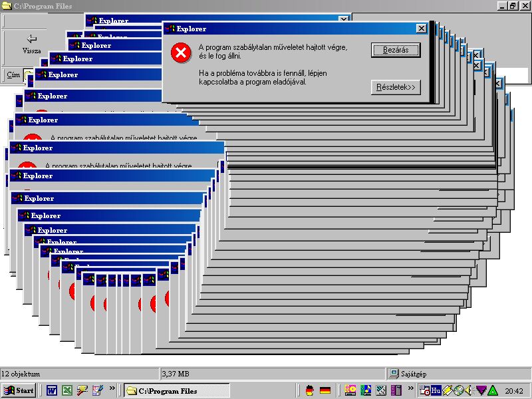Screen dimensions: 532x399
Task: Close the topmost Explorer error dialog
Action: pyautogui.click(x=421, y=29)
